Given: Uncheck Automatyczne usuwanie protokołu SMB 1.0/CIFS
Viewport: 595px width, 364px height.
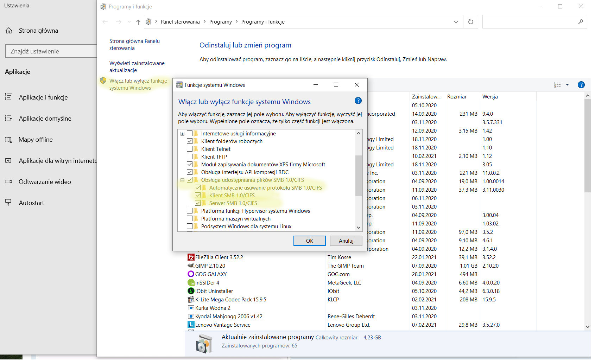Looking at the screenshot, I should tap(198, 187).
